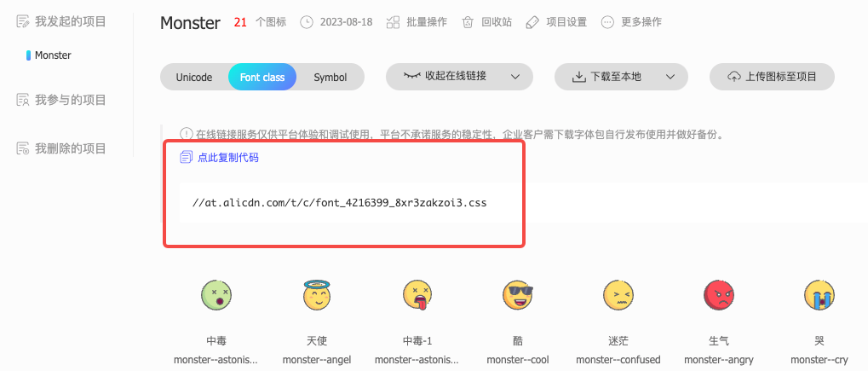Click the 2023-08-18 date text
This screenshot has height=371, width=868.
click(x=346, y=22)
